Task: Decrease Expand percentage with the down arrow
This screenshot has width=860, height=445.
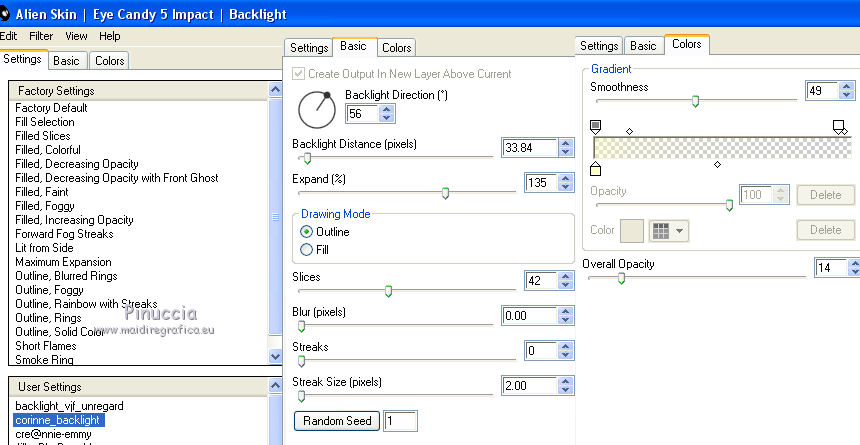Action: point(565,187)
